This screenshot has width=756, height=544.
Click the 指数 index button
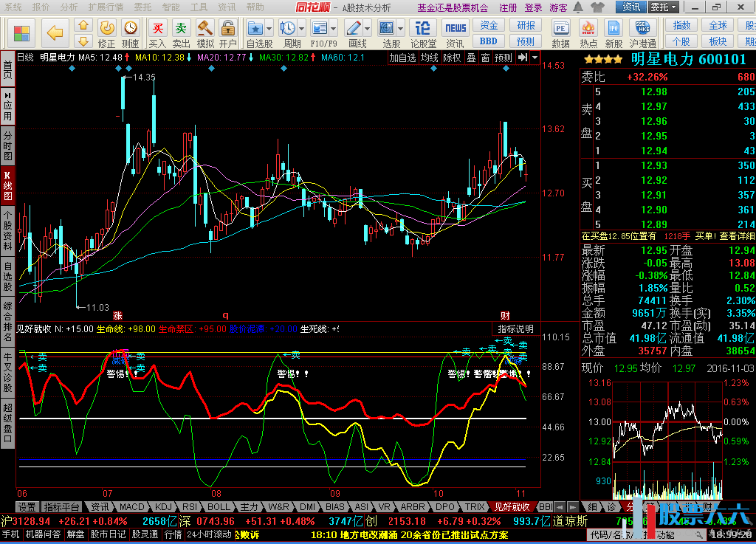coord(681,25)
